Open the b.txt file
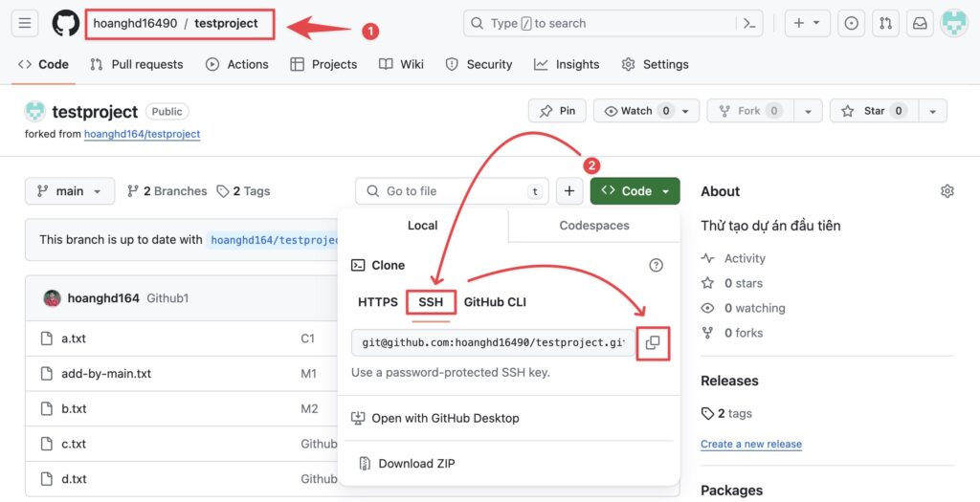The width and height of the screenshot is (980, 502). pos(74,408)
